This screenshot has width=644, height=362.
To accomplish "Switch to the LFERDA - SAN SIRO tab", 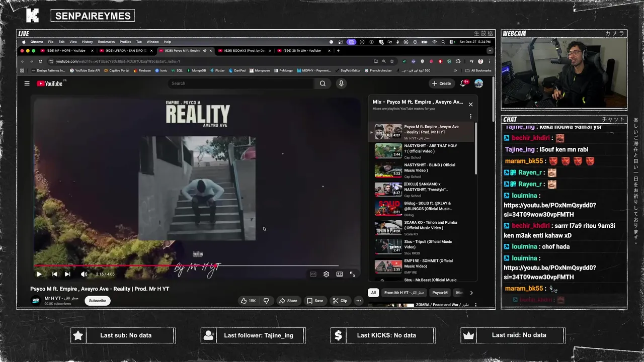I will coord(126,51).
